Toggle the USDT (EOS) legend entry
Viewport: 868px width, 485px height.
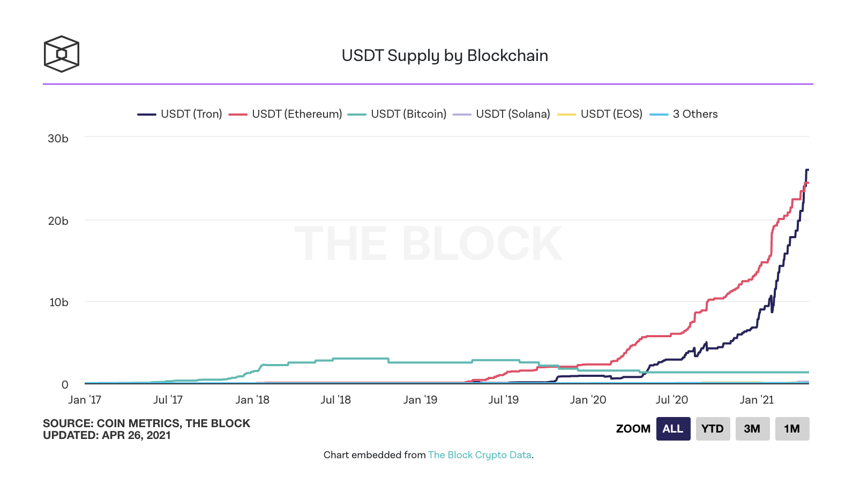(600, 114)
